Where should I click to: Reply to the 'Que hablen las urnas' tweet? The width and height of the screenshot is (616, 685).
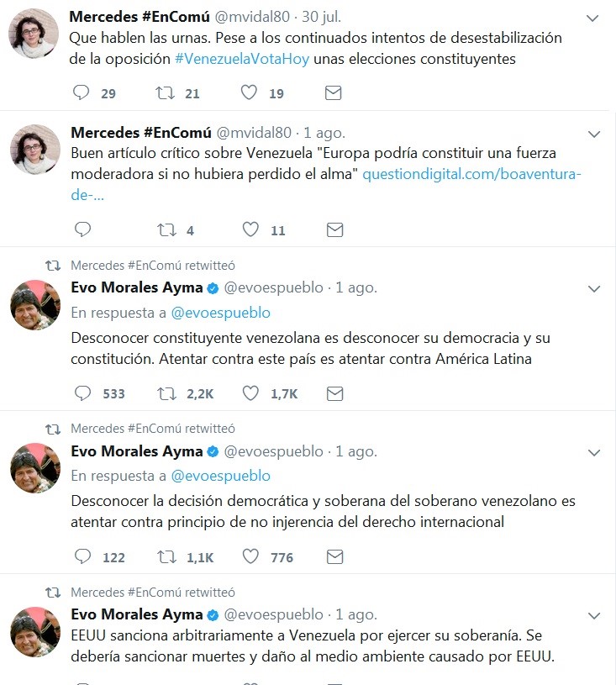click(82, 92)
